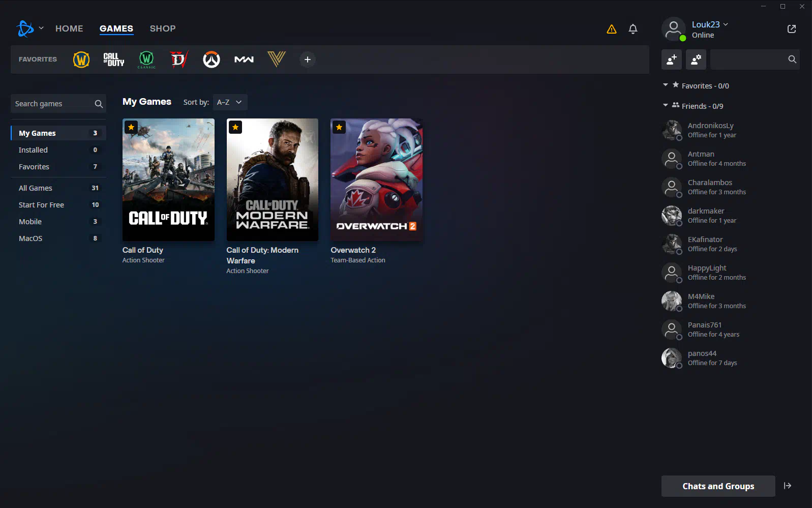This screenshot has width=812, height=508.
Task: Select friend Charalambos
Action: click(x=730, y=187)
